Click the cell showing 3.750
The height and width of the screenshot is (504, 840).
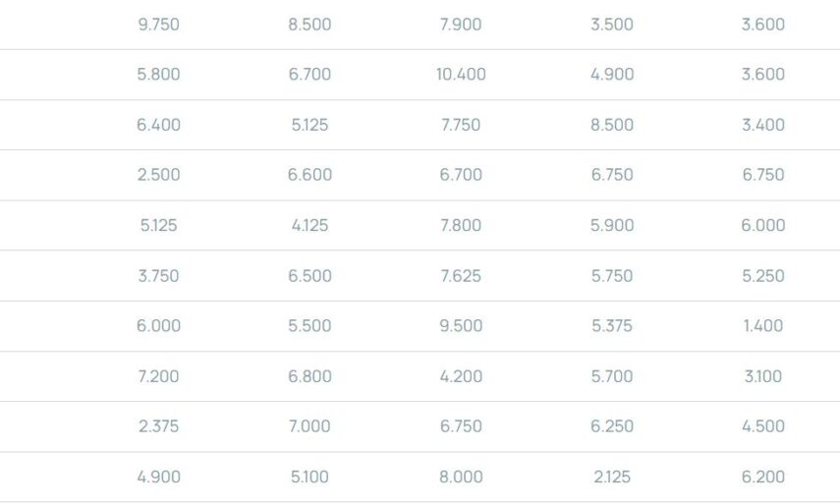[158, 276]
